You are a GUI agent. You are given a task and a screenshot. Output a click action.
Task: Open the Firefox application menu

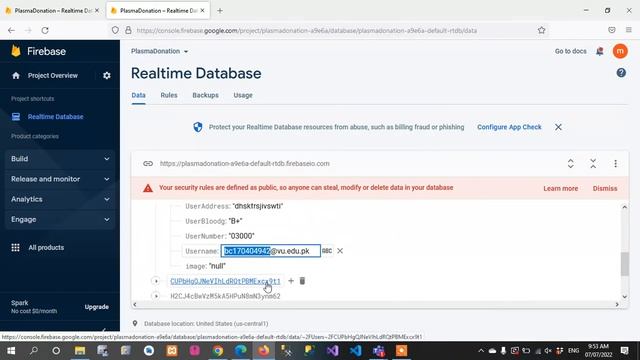[629, 30]
